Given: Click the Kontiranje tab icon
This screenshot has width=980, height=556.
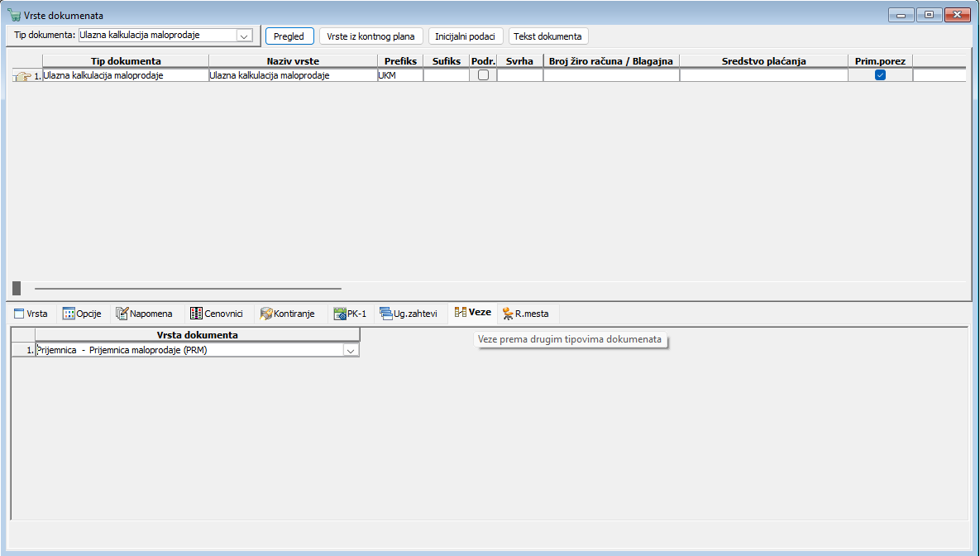Looking at the screenshot, I should (x=266, y=314).
